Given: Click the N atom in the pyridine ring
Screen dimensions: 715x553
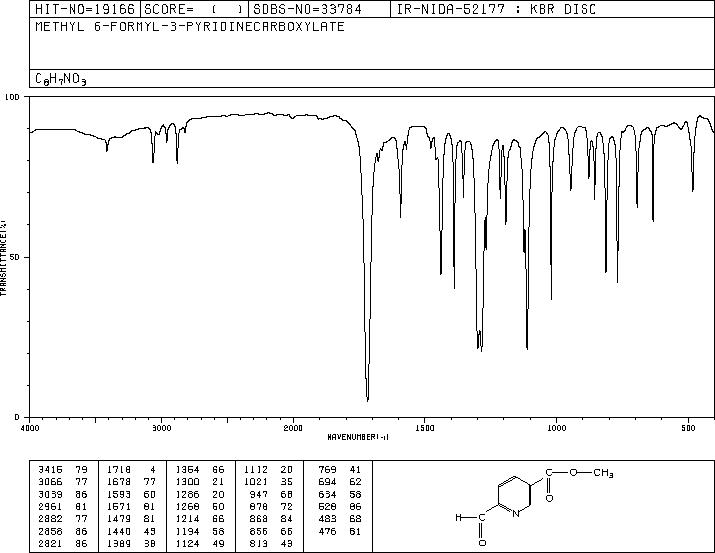Looking at the screenshot, I should click(516, 514).
